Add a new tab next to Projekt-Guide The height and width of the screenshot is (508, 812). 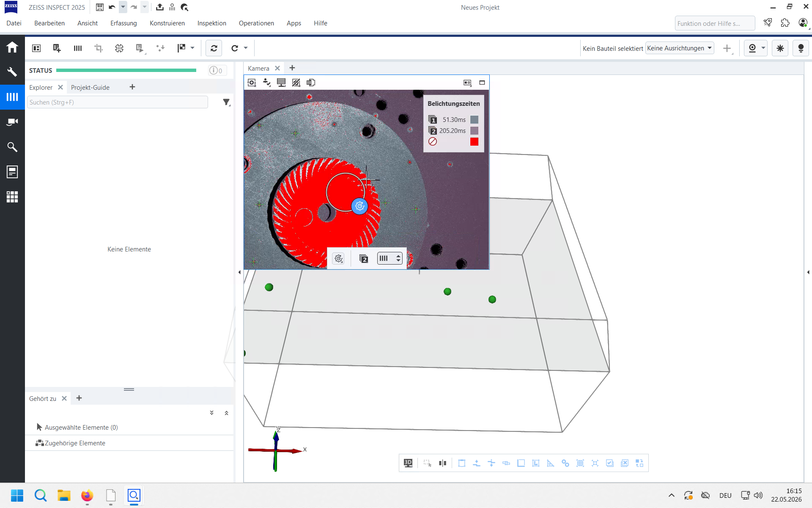(132, 87)
